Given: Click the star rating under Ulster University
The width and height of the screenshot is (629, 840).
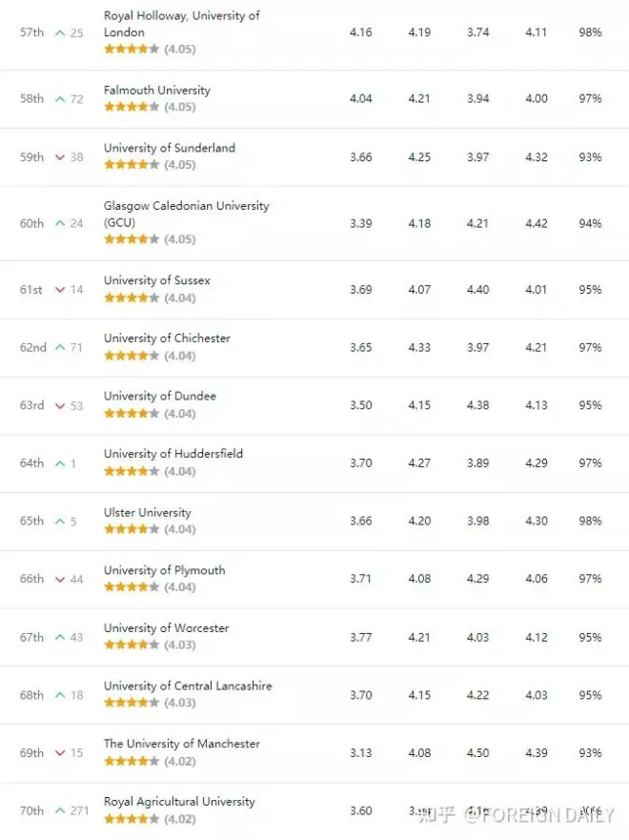Looking at the screenshot, I should [132, 529].
